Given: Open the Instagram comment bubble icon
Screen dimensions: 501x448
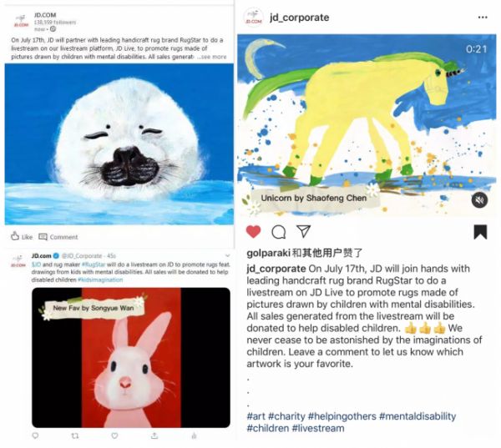Looking at the screenshot, I should coord(279,232).
